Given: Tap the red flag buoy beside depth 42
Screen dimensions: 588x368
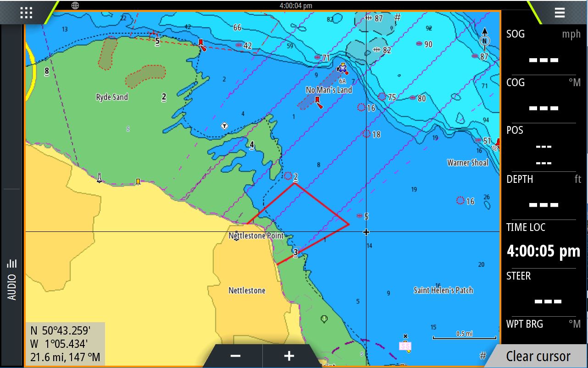Looking at the screenshot, I should (201, 44).
